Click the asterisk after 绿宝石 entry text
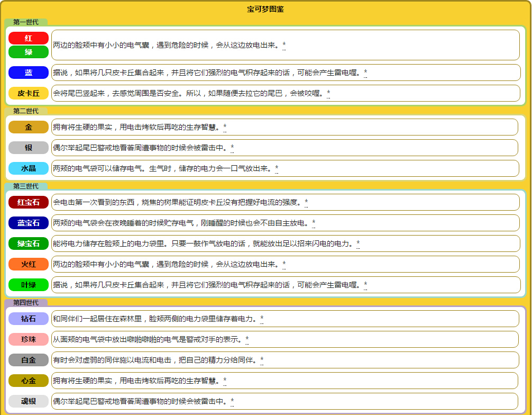This screenshot has width=532, height=415. 358,244
